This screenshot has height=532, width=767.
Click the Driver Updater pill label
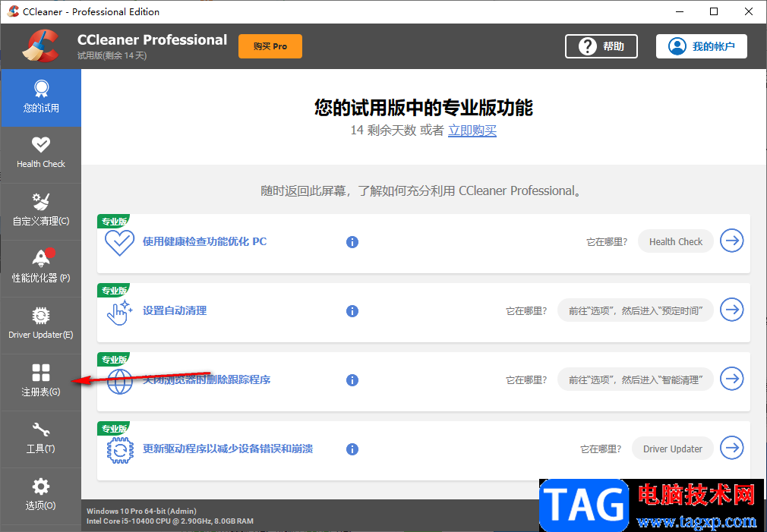point(671,449)
